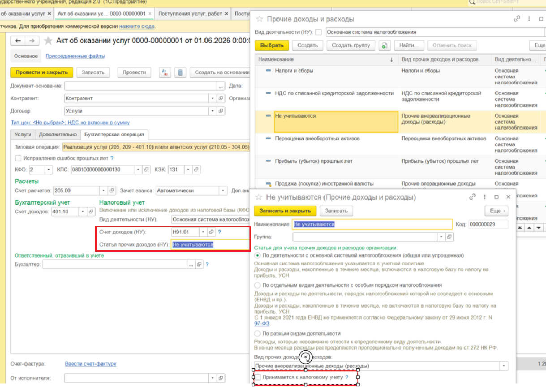Open Счет расчетов details icon

(x=112, y=190)
